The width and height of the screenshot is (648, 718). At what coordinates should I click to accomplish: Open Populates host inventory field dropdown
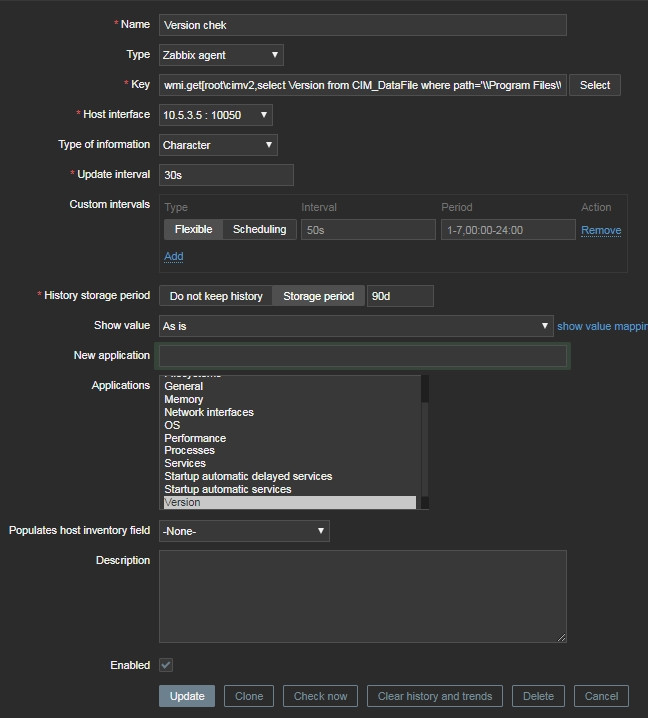(x=243, y=531)
